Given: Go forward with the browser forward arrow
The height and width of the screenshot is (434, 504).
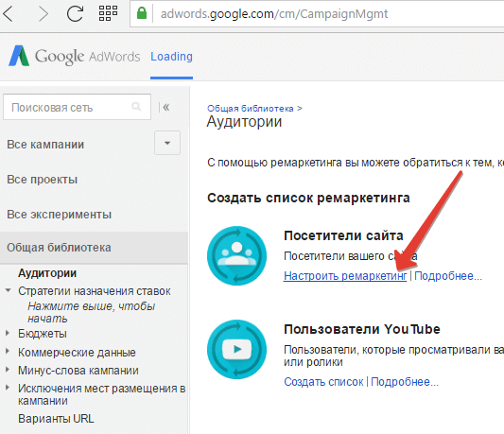Looking at the screenshot, I should pyautogui.click(x=43, y=14).
